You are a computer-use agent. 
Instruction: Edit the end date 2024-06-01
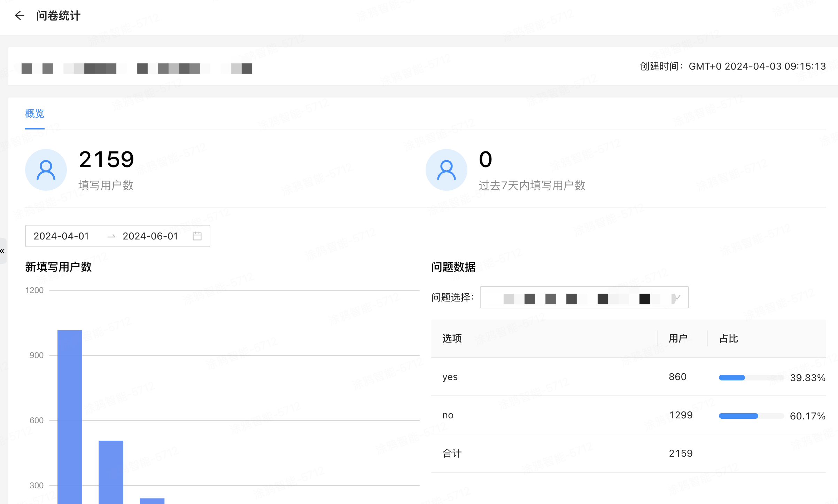[150, 236]
